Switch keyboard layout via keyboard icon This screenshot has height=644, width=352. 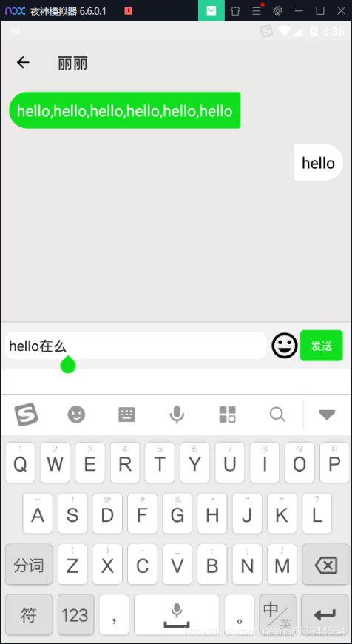click(126, 415)
